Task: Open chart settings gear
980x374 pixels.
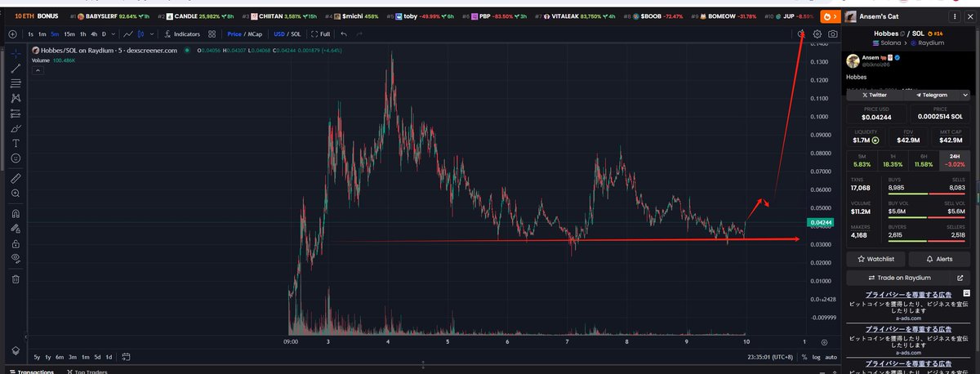Action: [817, 34]
